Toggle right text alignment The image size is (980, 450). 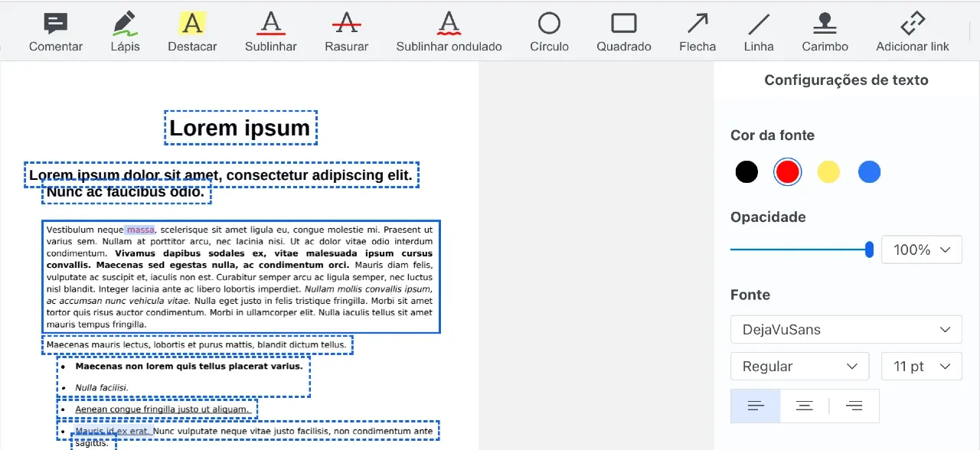pyautogui.click(x=854, y=406)
